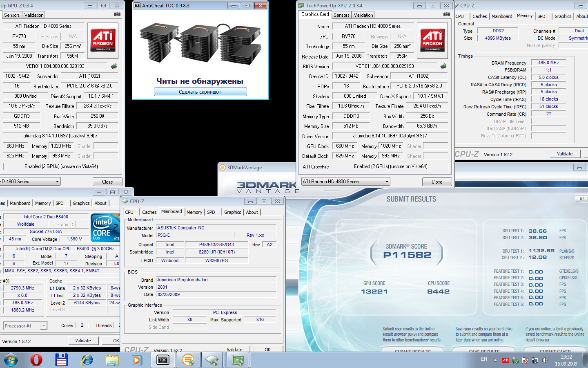588x368 pixels.
Task: Click OK button in front CPU-Z Mainboard window
Action: tap(267, 350)
